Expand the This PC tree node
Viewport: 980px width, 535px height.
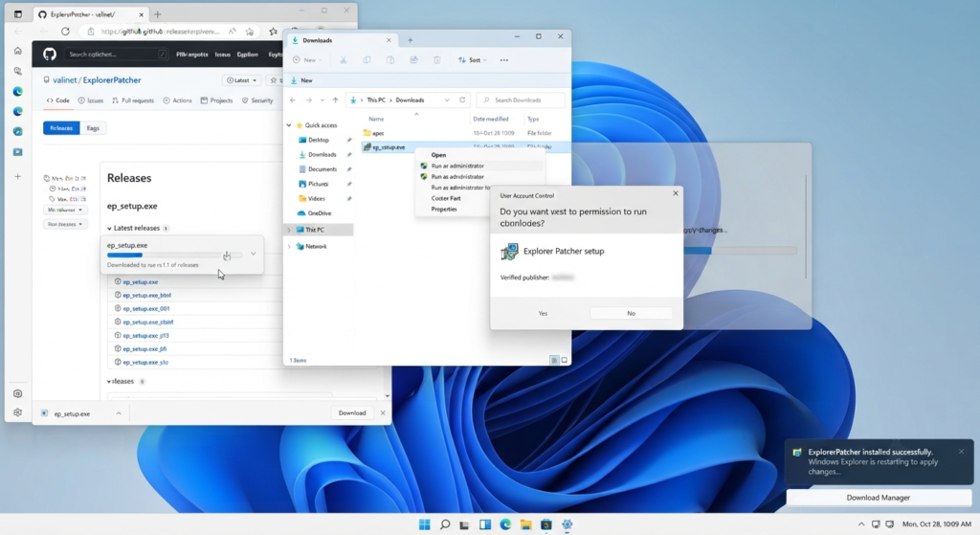point(289,230)
